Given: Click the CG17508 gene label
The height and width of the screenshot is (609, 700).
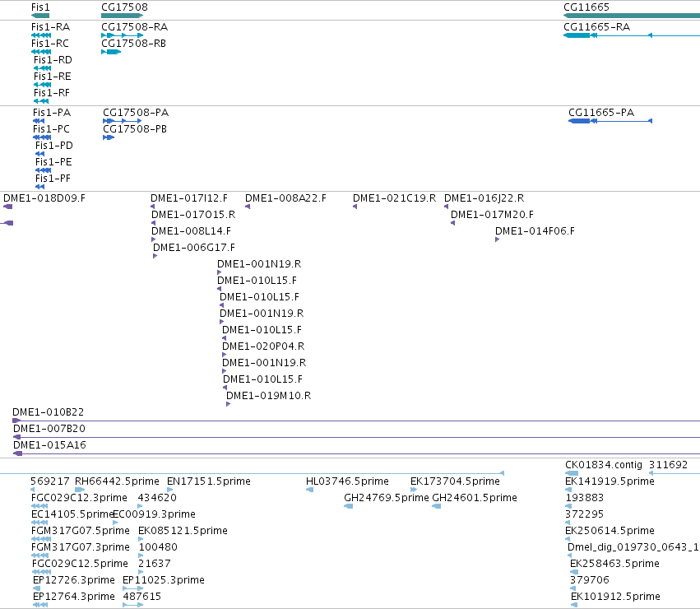Looking at the screenshot, I should 124,7.
